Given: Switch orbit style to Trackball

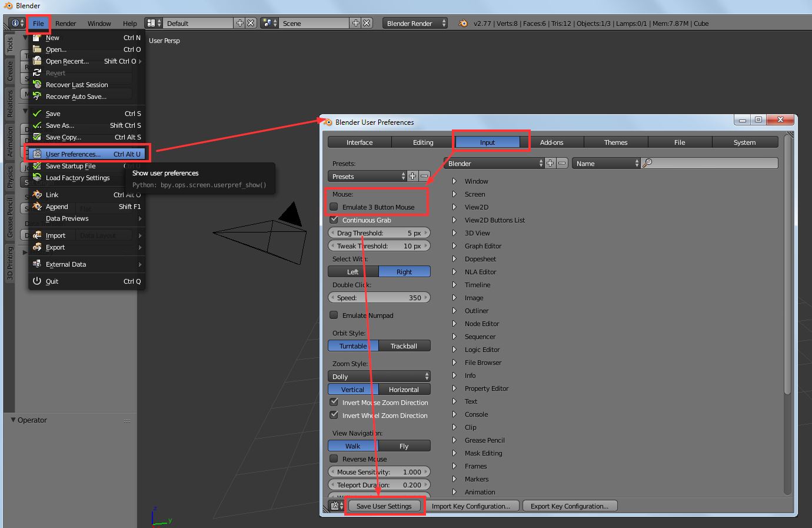Looking at the screenshot, I should tap(404, 346).
